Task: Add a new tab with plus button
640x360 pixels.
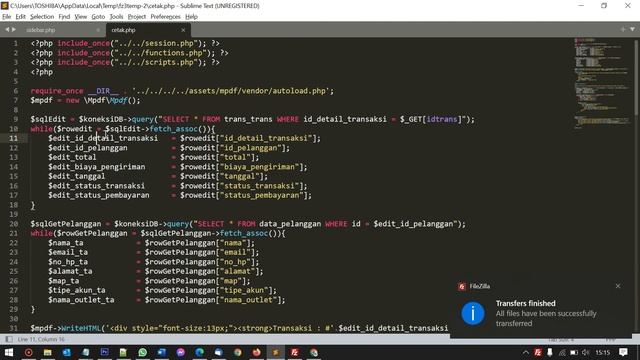Action: click(622, 29)
